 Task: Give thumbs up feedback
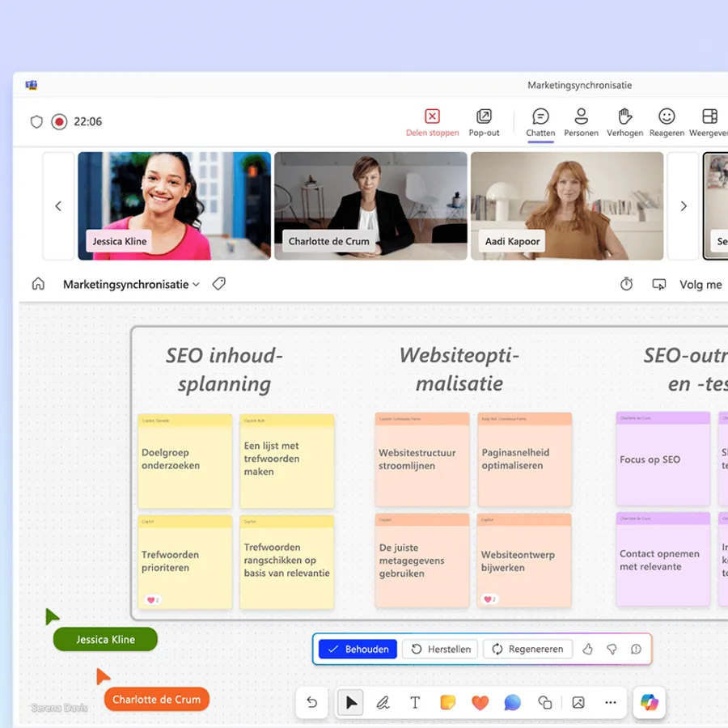pos(587,649)
